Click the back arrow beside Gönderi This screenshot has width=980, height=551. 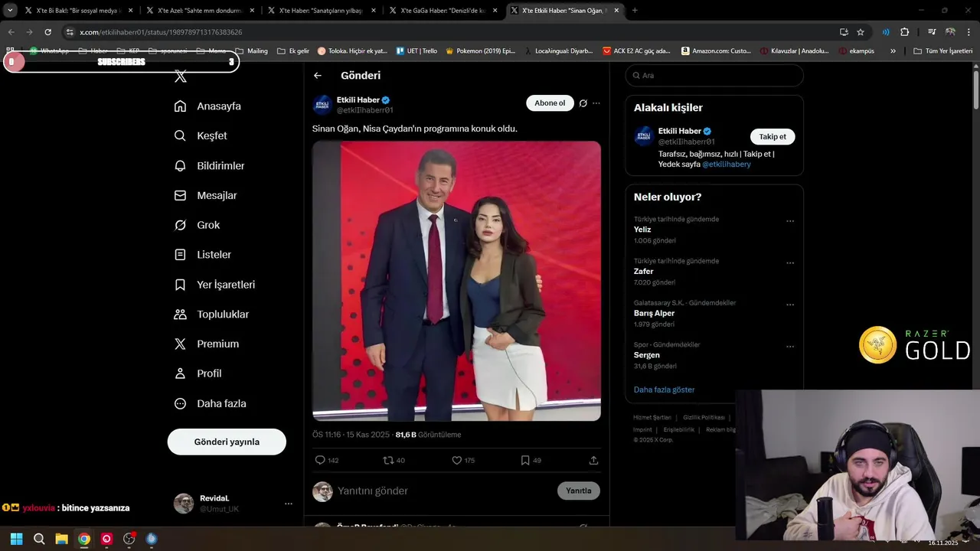point(318,76)
